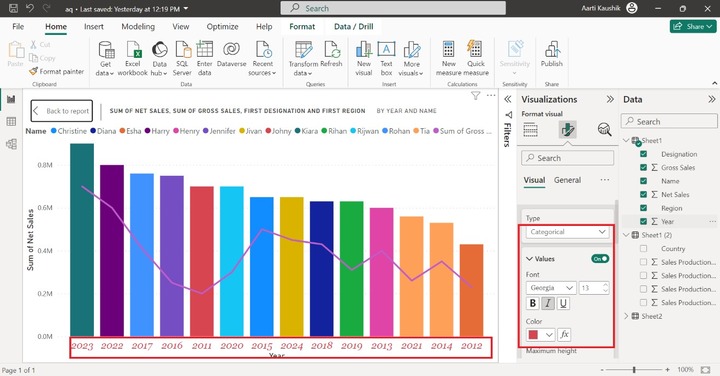This screenshot has width=720, height=376.
Task: Toggle Values switch off
Action: (600, 259)
